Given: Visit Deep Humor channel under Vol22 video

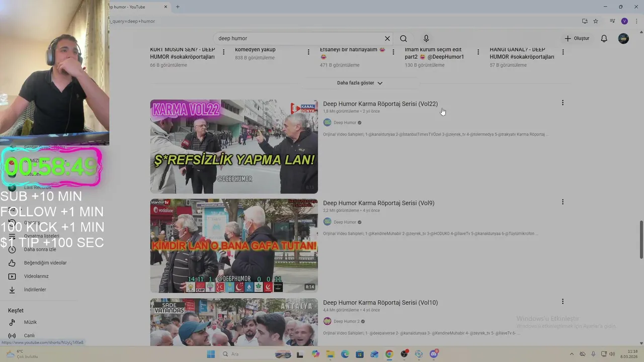Looking at the screenshot, I should pyautogui.click(x=345, y=123).
